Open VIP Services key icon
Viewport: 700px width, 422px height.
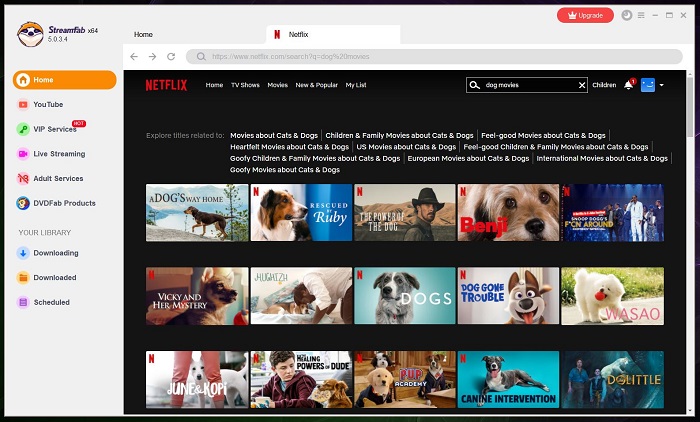click(x=23, y=129)
